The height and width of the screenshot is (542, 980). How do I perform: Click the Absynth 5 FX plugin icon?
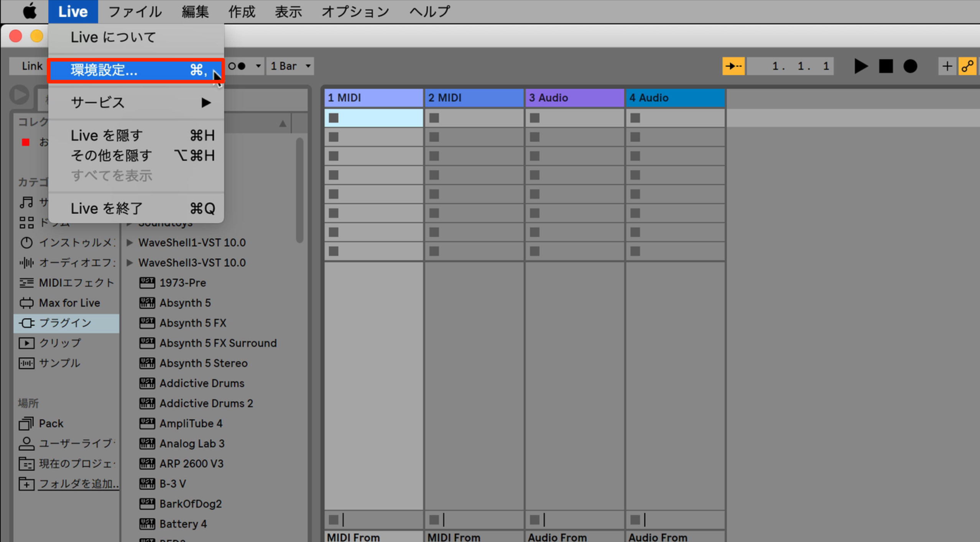click(x=147, y=323)
